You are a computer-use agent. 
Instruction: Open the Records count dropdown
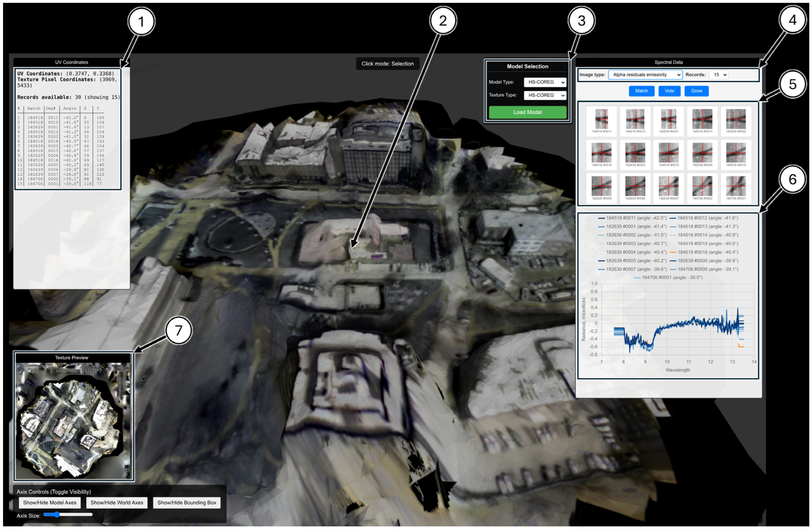(718, 75)
